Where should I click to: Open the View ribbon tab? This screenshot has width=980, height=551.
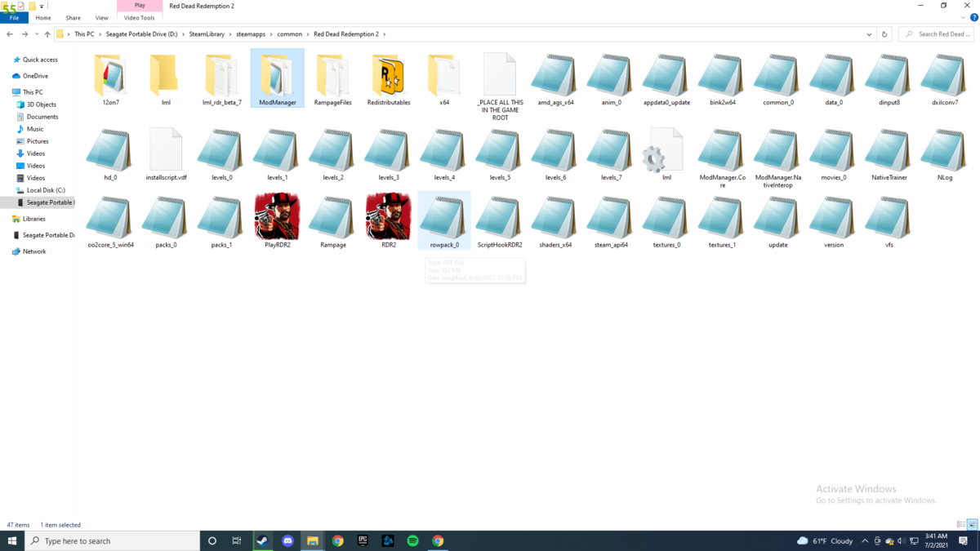coord(101,17)
